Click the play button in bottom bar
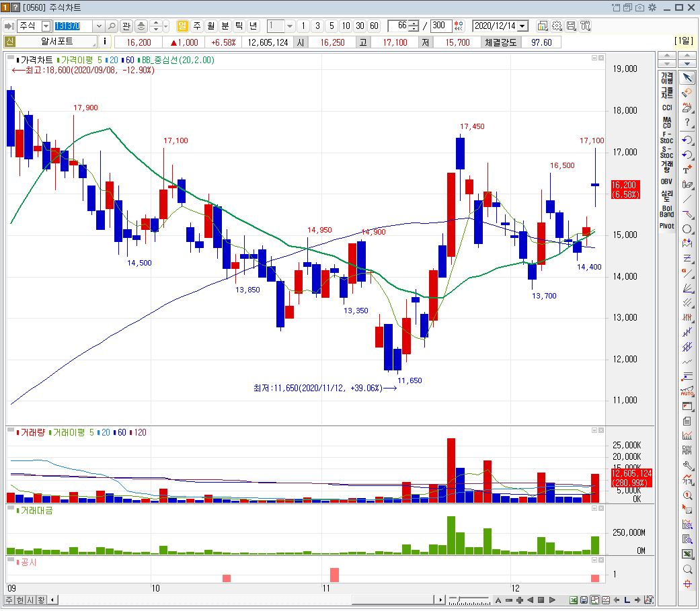700x611 pixels. click(x=552, y=600)
